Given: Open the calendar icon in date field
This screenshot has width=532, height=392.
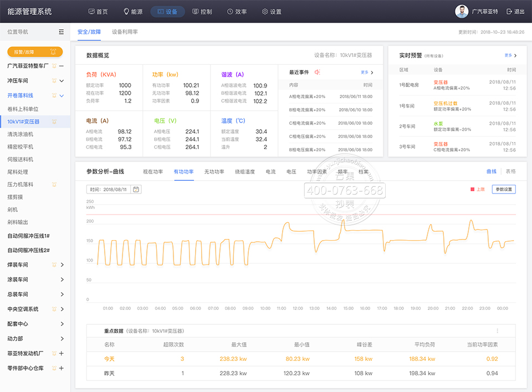Looking at the screenshot, I should coord(136,189).
